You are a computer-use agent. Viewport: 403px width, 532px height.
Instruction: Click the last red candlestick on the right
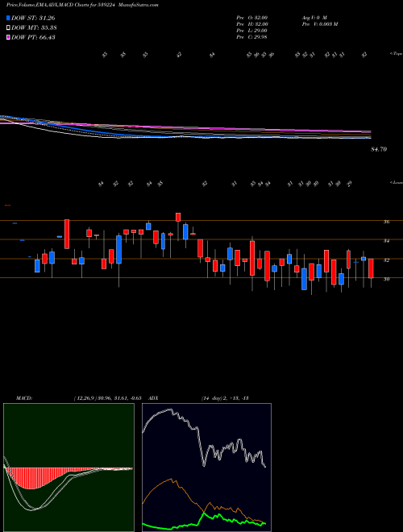(371, 268)
